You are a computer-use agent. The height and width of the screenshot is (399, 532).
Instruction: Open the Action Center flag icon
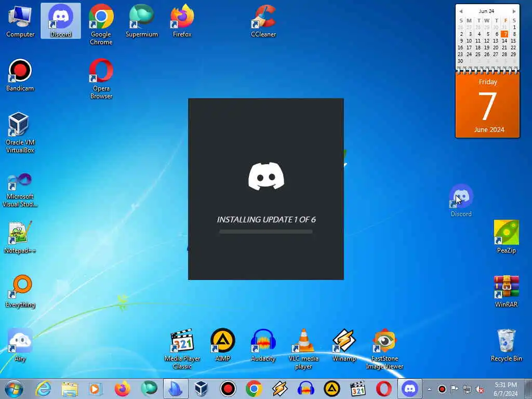[454, 389]
